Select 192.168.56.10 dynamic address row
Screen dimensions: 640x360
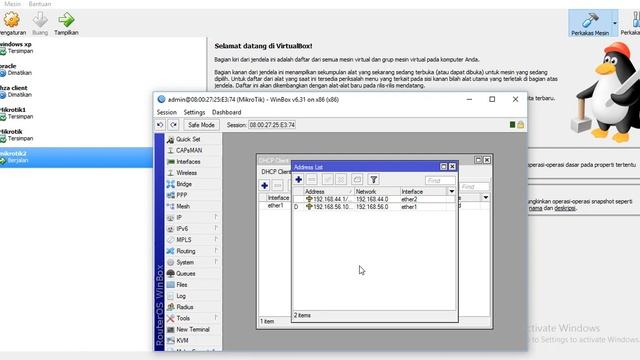[373, 207]
